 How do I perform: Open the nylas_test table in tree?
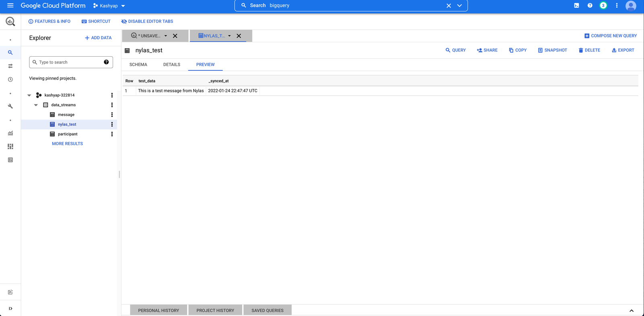[67, 124]
